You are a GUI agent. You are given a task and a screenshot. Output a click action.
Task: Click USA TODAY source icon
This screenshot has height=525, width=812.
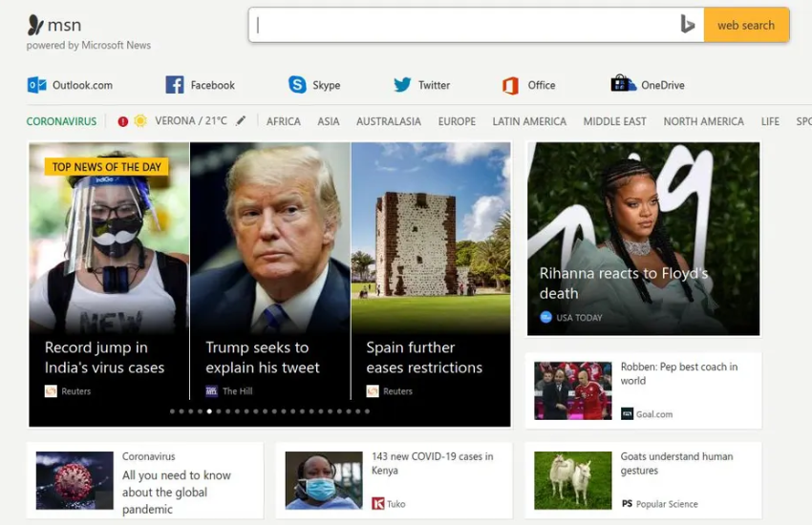[x=545, y=317]
